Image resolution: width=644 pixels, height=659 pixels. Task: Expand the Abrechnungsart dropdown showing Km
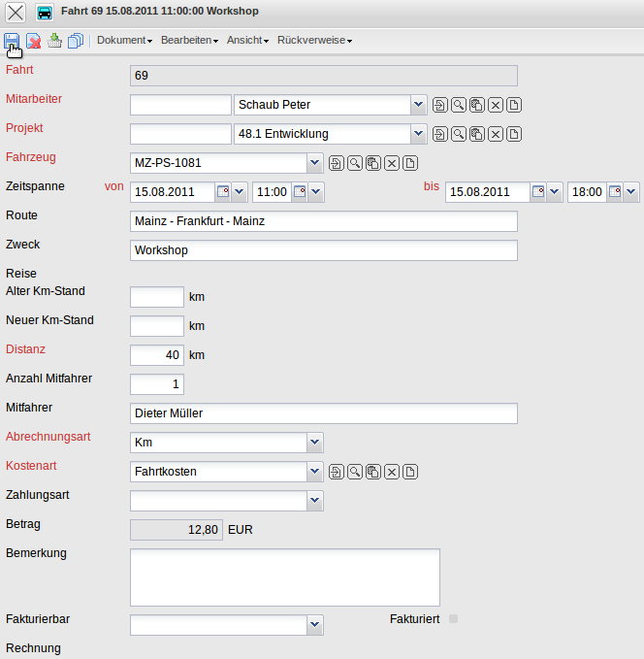pos(314,443)
